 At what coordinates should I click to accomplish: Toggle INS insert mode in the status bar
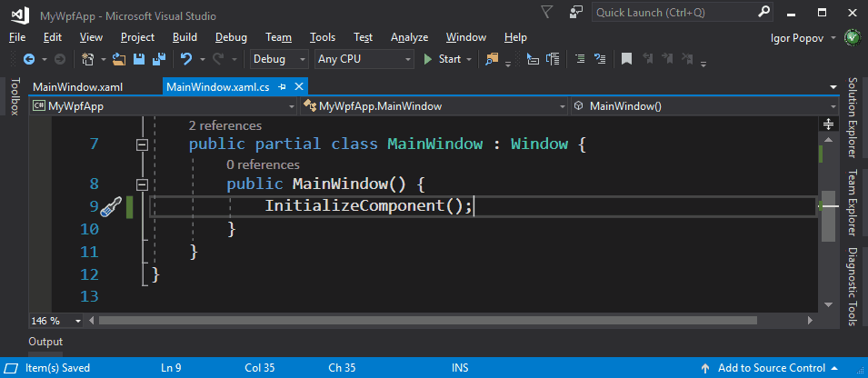[x=460, y=368]
